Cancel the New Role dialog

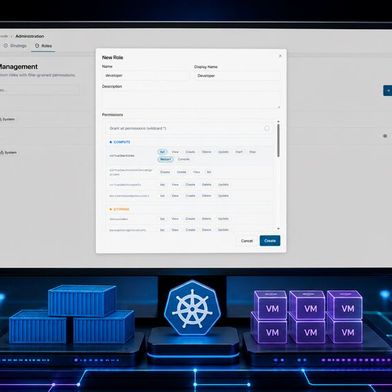247,241
